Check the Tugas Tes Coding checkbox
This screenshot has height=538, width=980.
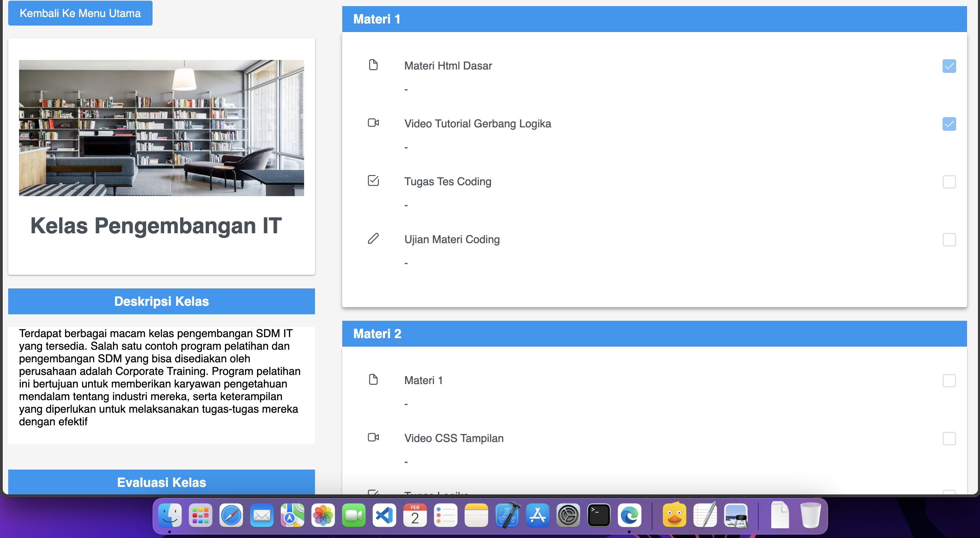click(949, 182)
